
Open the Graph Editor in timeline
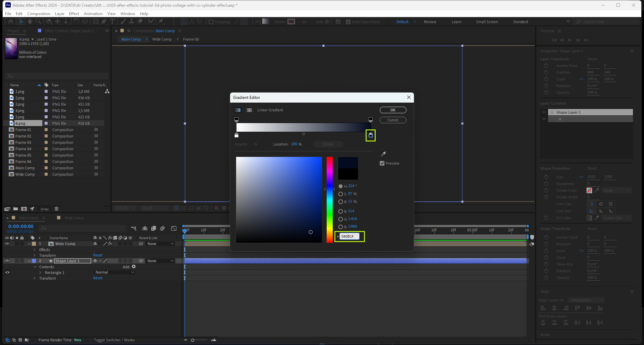(x=174, y=228)
